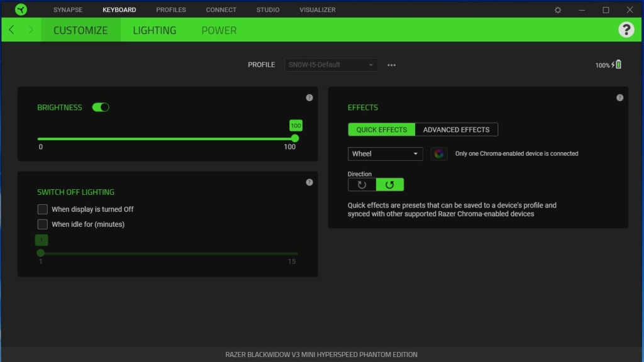The image size is (644, 362).
Task: Go back with the left arrow
Action: [x=11, y=30]
